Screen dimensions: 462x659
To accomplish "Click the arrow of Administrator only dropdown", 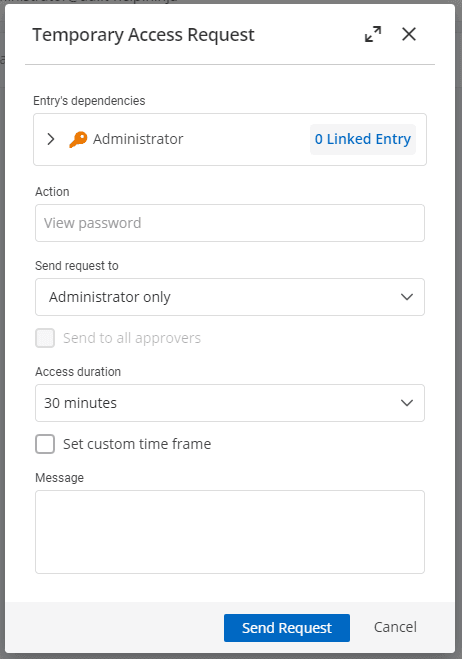I will 407,297.
